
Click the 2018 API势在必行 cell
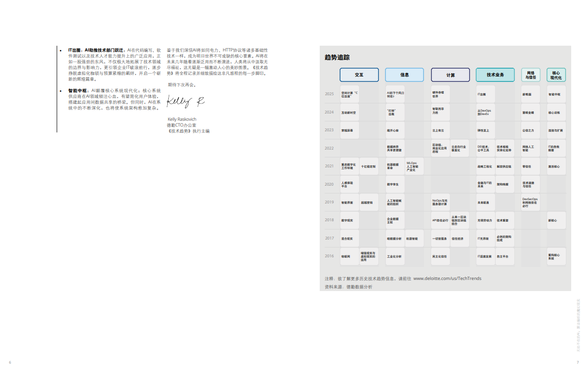(x=440, y=220)
